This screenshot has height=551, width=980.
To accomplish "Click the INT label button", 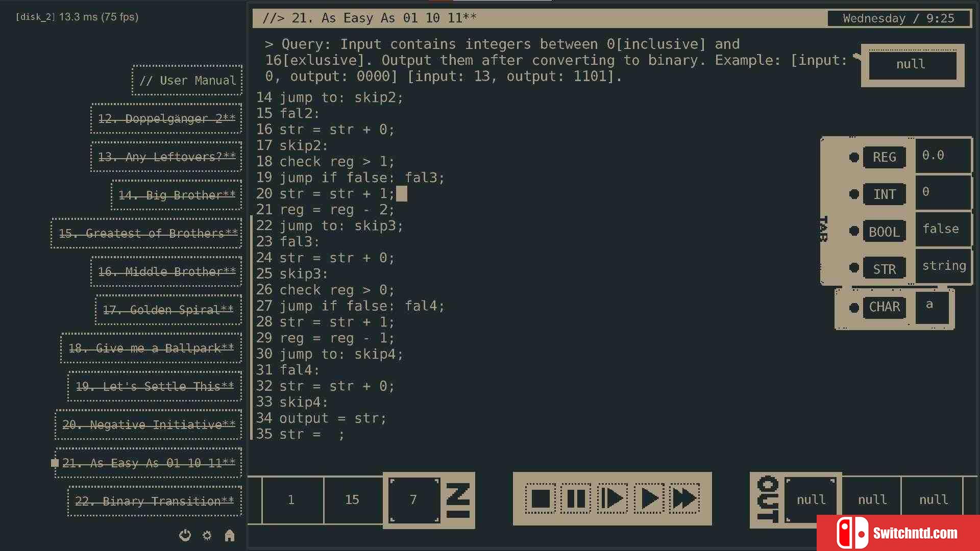I will tap(885, 194).
